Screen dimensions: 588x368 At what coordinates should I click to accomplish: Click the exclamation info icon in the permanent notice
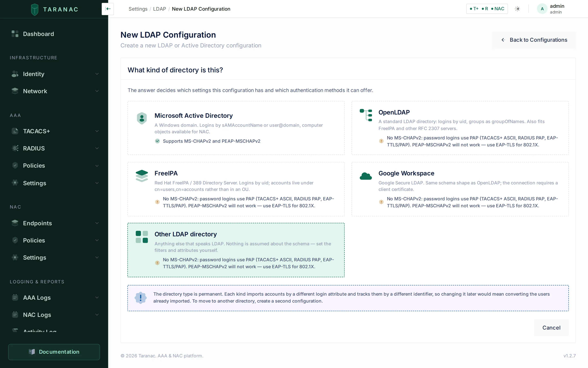click(x=141, y=298)
